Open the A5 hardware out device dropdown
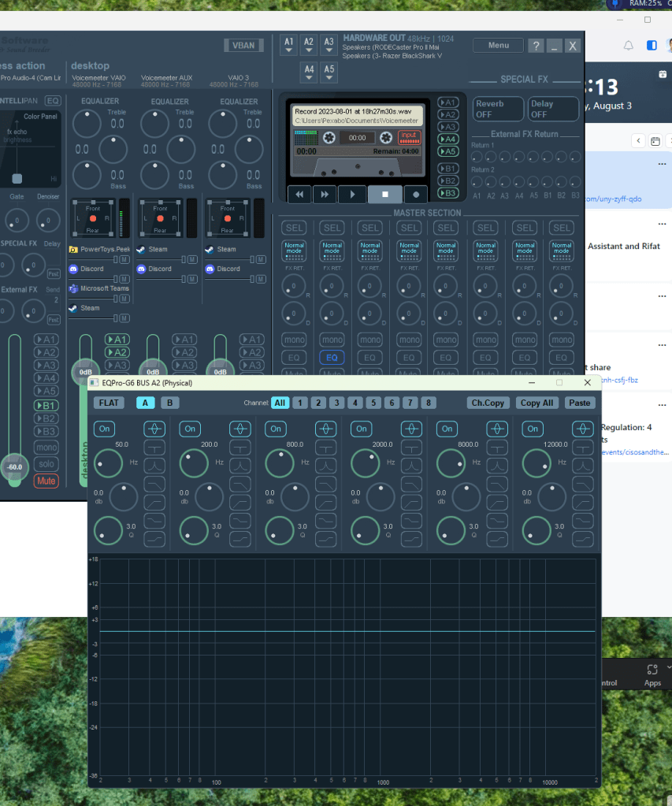This screenshot has height=806, width=672. coord(329,72)
